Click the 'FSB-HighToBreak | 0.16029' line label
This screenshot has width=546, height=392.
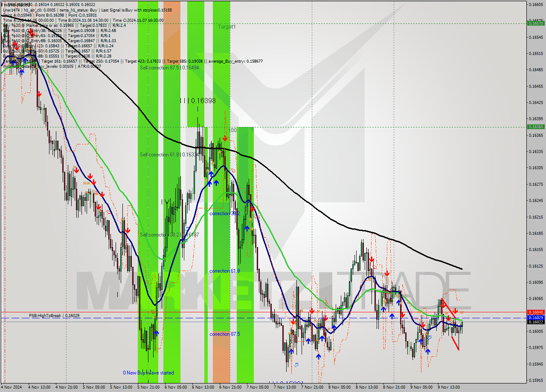(x=54, y=315)
